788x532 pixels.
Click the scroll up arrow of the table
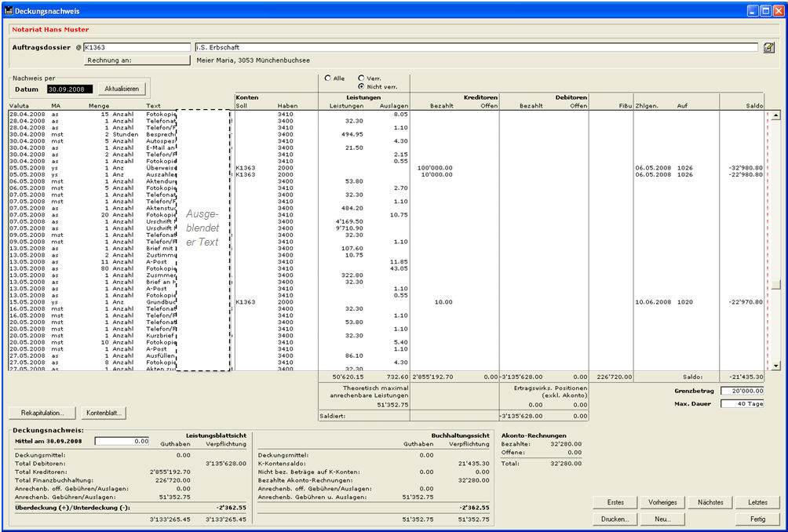click(776, 115)
